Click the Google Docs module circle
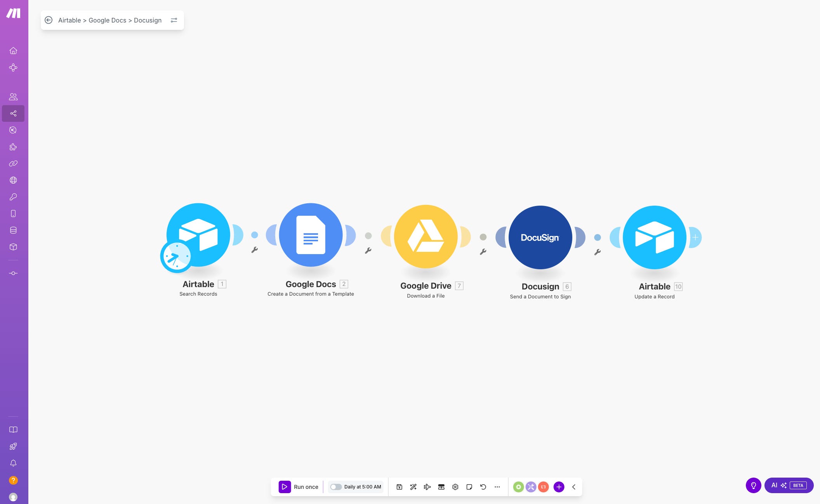Viewport: 820px width, 504px height. tap(311, 235)
